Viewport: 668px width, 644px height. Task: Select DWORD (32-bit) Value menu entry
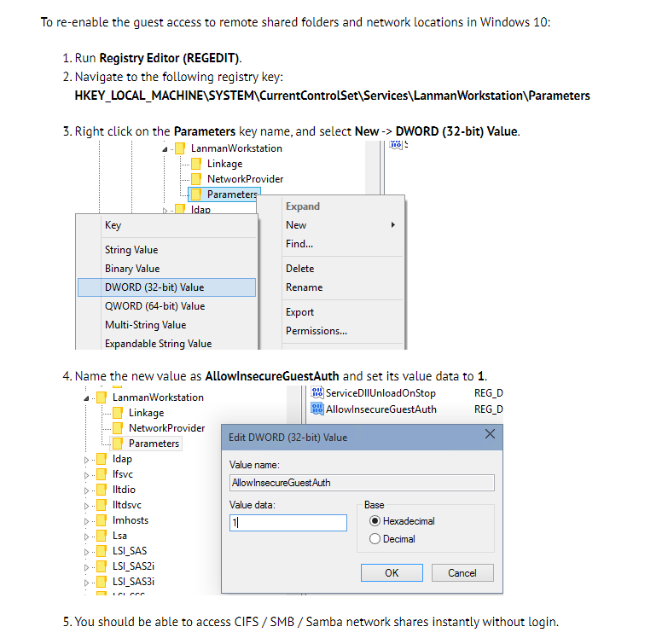[x=166, y=287]
